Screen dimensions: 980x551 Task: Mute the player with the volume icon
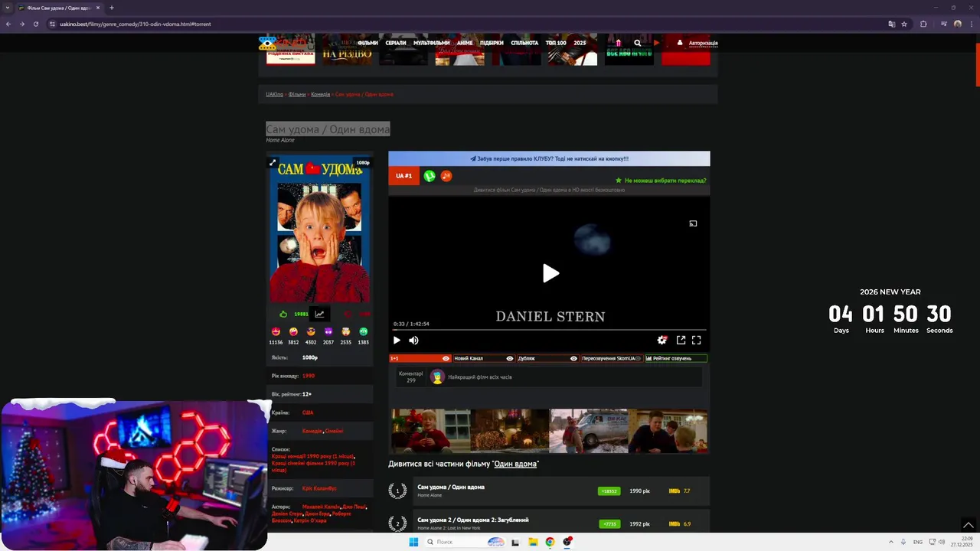coord(413,341)
